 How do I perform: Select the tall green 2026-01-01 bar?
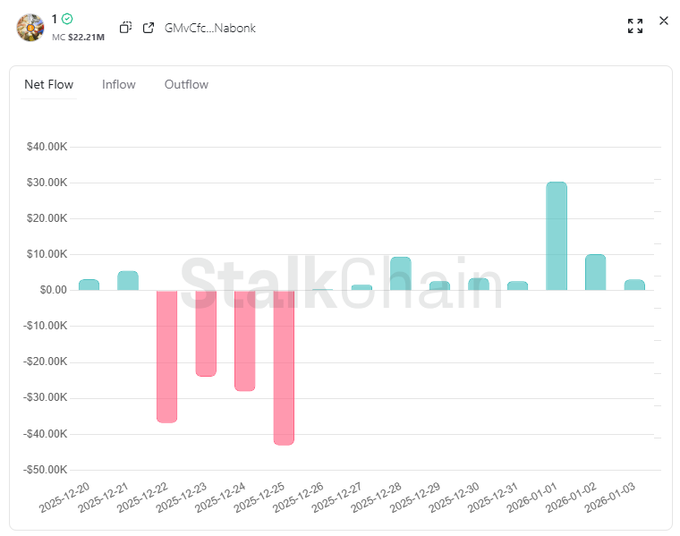point(556,236)
